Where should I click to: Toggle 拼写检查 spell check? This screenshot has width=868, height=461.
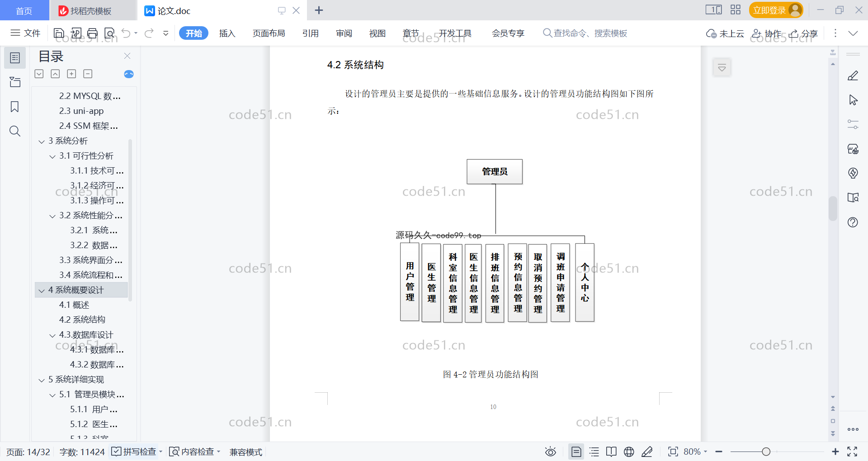point(134,452)
